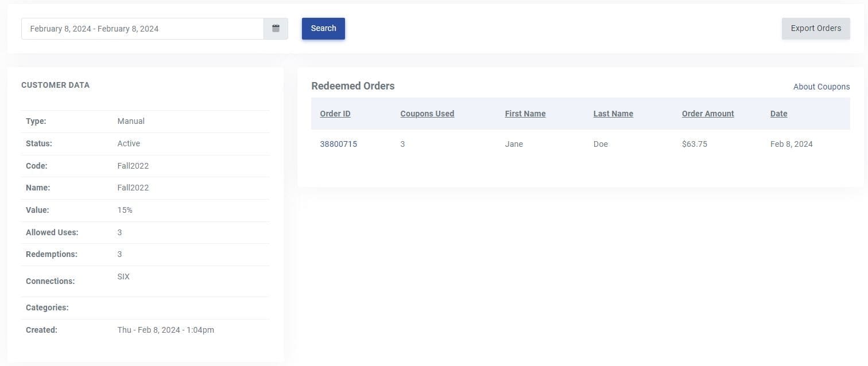Image resolution: width=868 pixels, height=366 pixels.
Task: Open the About Coupons link
Action: point(821,87)
